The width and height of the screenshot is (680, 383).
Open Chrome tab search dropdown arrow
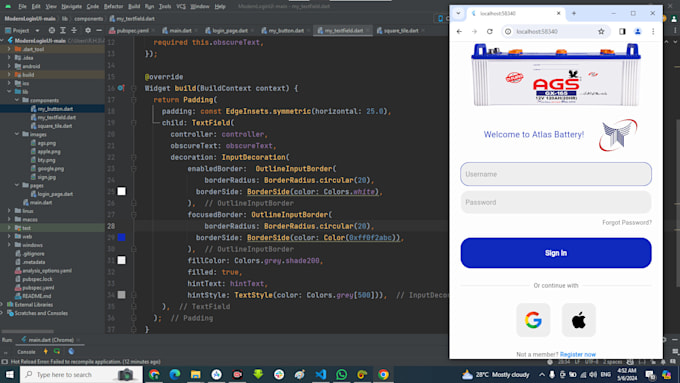[458, 13]
